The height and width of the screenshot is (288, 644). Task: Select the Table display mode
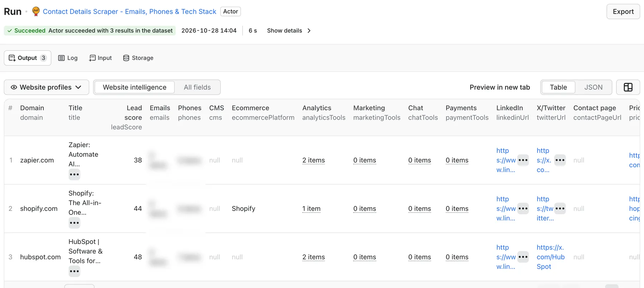[558, 87]
